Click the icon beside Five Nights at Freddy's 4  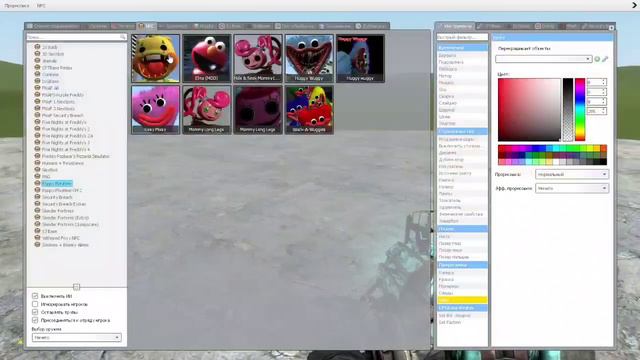pos(37,149)
